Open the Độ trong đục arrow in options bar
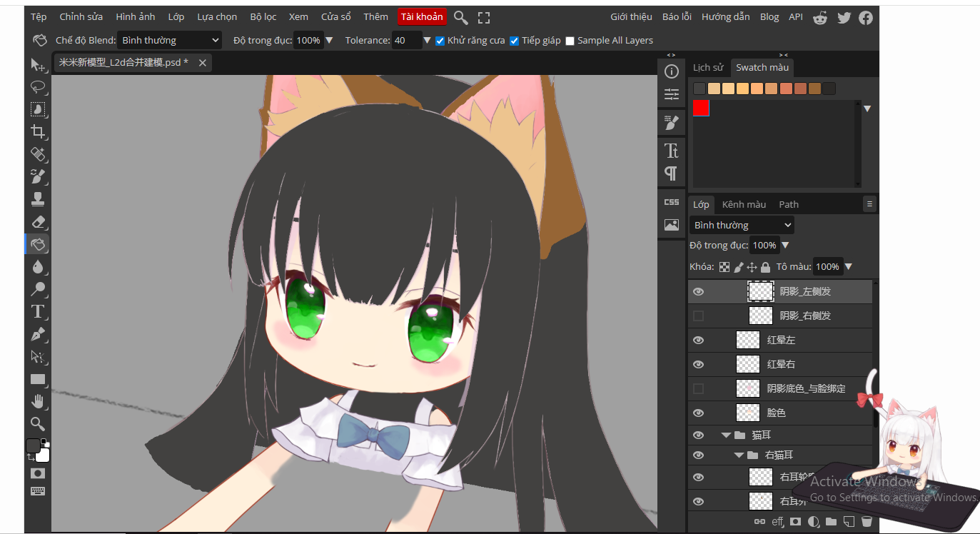The width and height of the screenshot is (980, 534). click(329, 41)
